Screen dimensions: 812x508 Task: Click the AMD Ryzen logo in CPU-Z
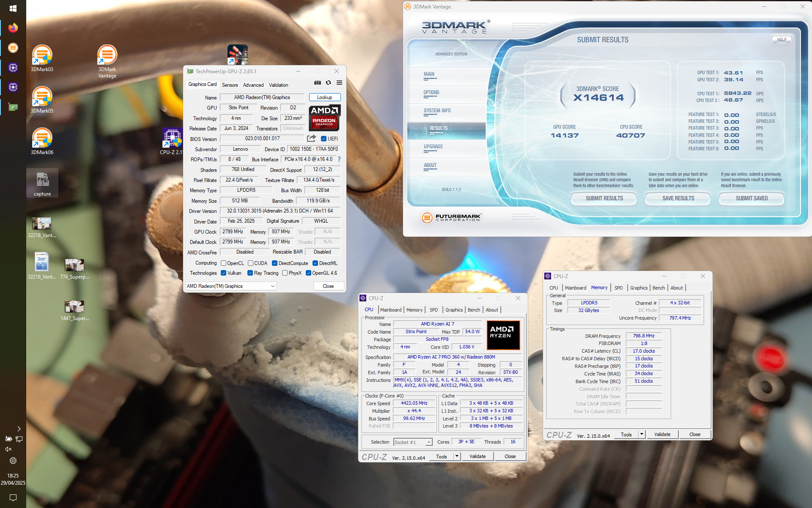pos(503,335)
